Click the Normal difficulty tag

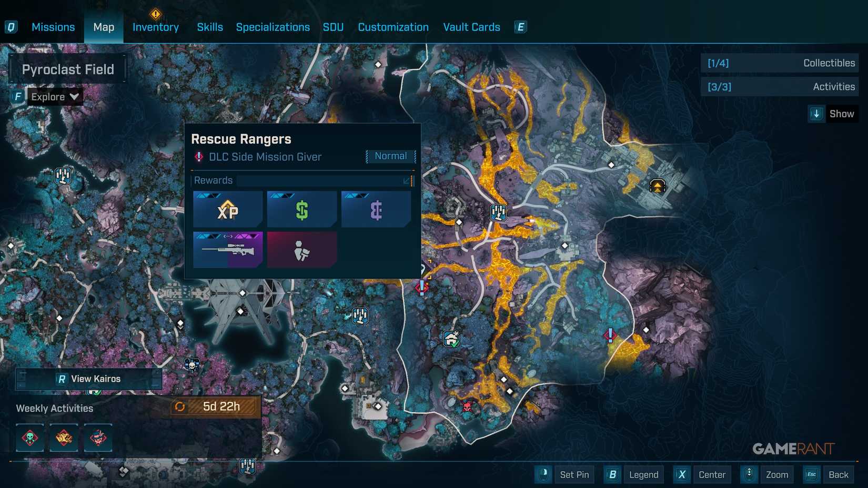click(391, 156)
